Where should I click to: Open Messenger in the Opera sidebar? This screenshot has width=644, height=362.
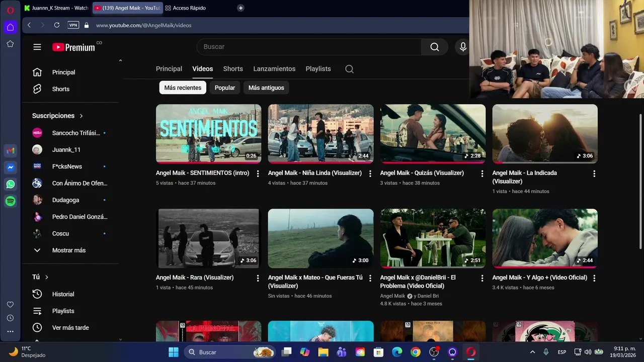10,167
